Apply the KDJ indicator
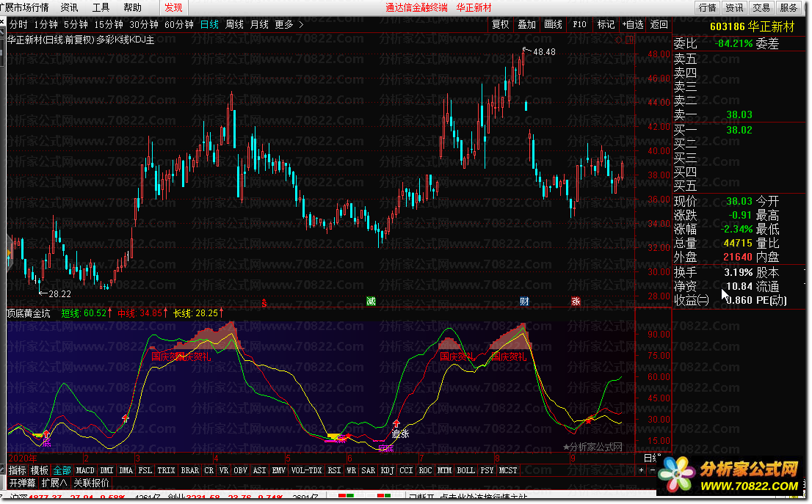Image resolution: width=812 pixels, height=504 pixels. coord(387,470)
